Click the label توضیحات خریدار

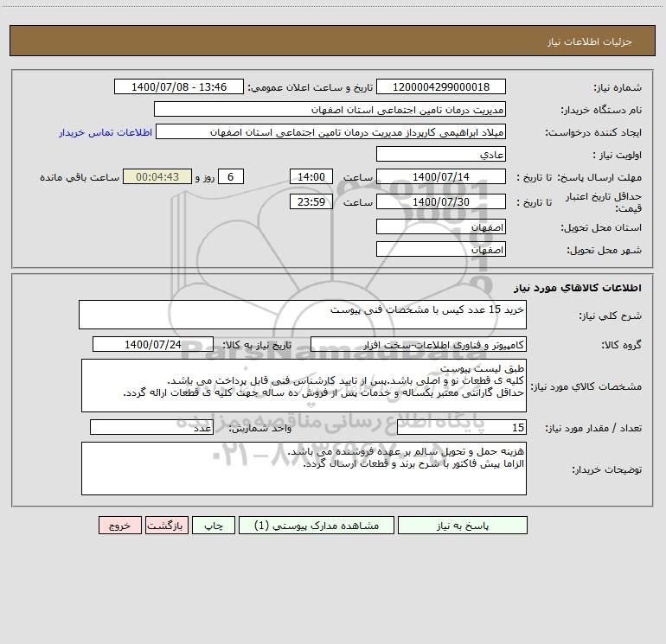pos(607,469)
